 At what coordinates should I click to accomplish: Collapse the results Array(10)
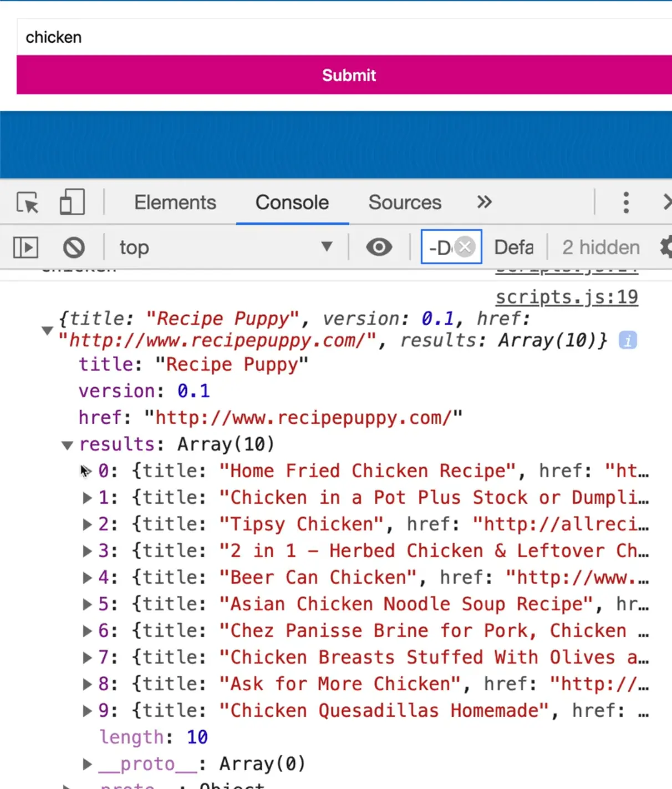click(x=67, y=444)
